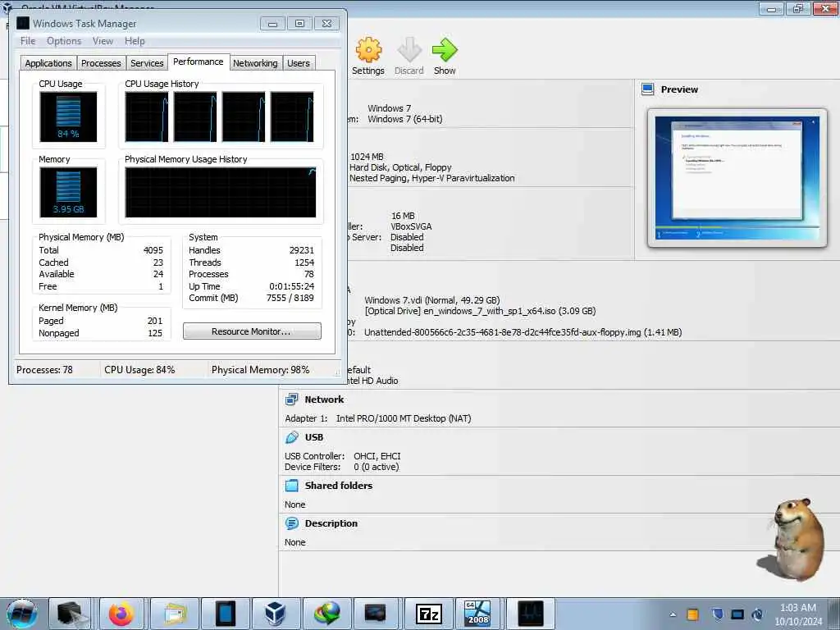Open the Options menu in Task Manager
This screenshot has height=630, width=840.
tap(64, 41)
